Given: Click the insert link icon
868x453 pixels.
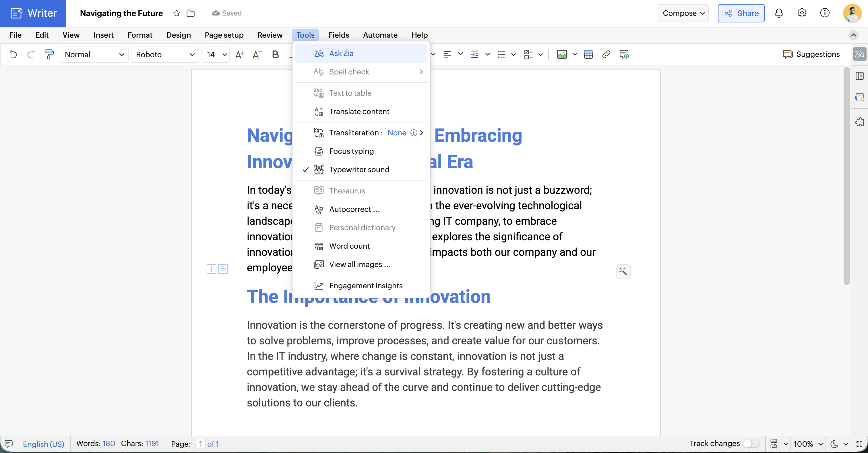Looking at the screenshot, I should [606, 54].
